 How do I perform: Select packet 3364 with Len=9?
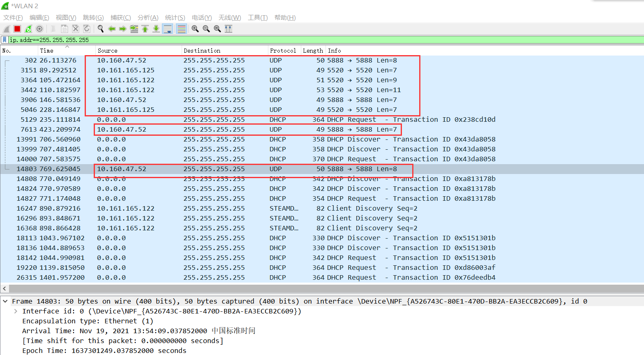322,80
